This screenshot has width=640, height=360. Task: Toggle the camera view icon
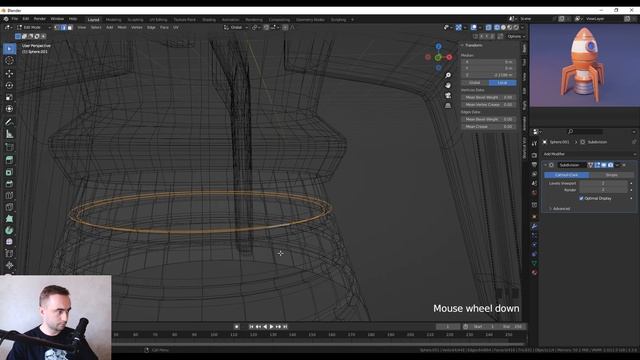pos(448,95)
